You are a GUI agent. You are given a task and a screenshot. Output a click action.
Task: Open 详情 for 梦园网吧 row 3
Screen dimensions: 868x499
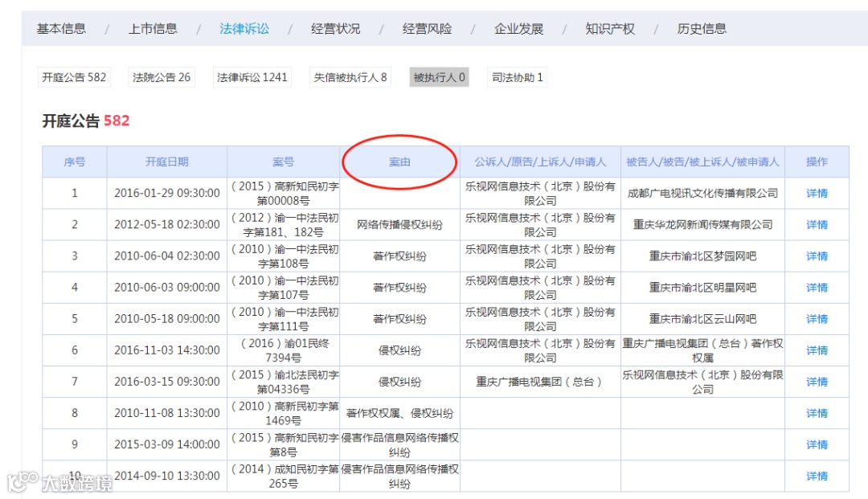pyautogui.click(x=817, y=256)
